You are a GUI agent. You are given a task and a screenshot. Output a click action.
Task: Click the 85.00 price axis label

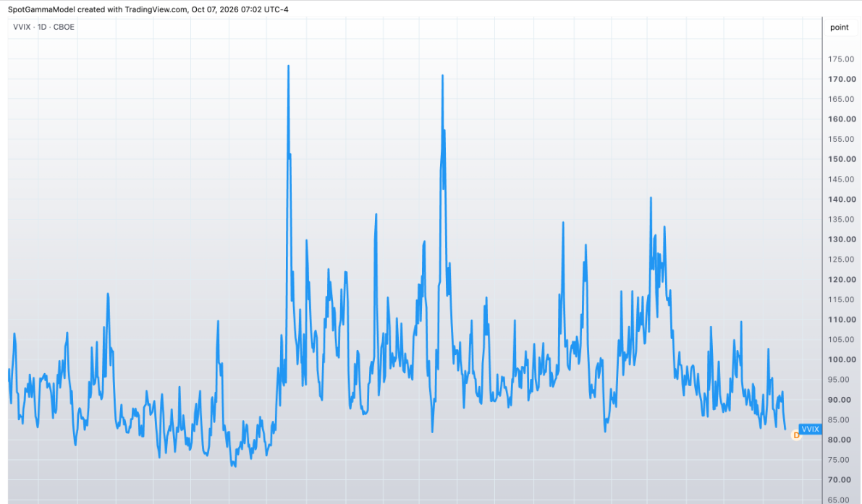838,420
